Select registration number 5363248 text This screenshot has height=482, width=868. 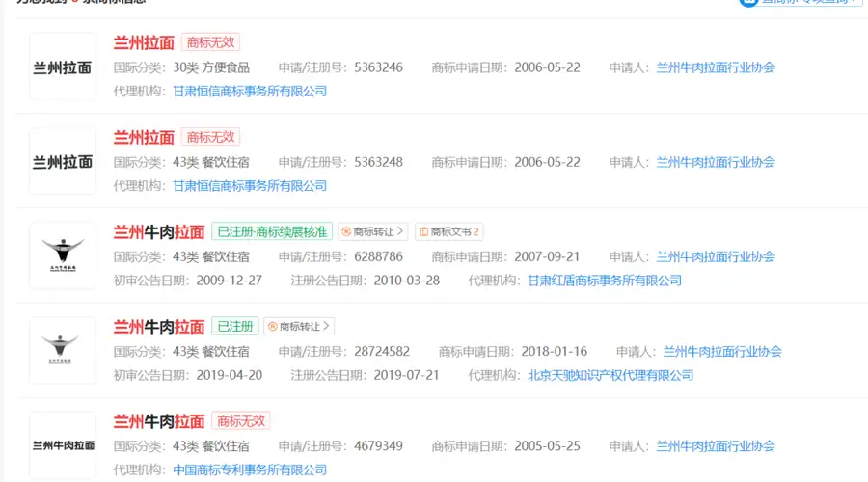tap(379, 162)
